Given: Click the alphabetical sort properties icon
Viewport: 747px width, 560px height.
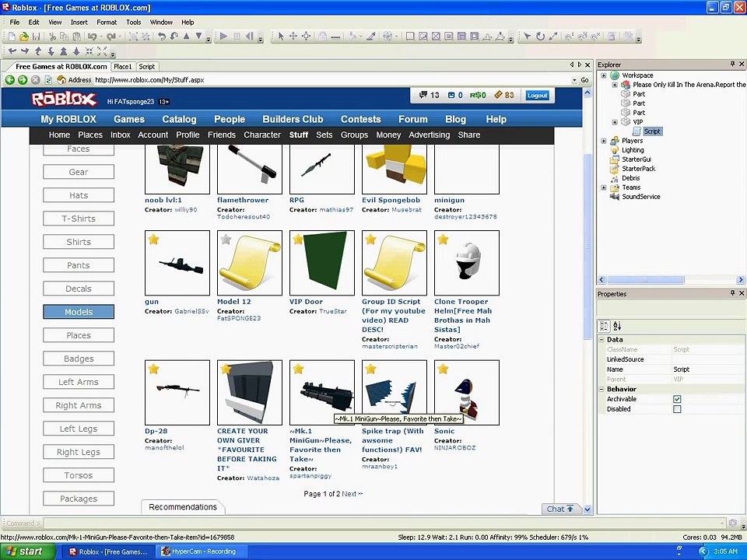Looking at the screenshot, I should [617, 326].
